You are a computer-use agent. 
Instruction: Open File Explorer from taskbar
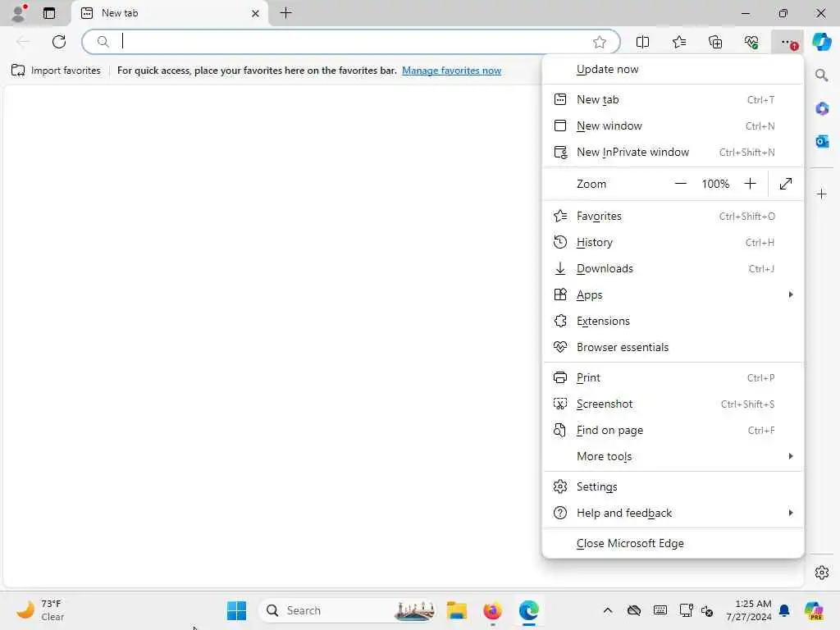456,610
